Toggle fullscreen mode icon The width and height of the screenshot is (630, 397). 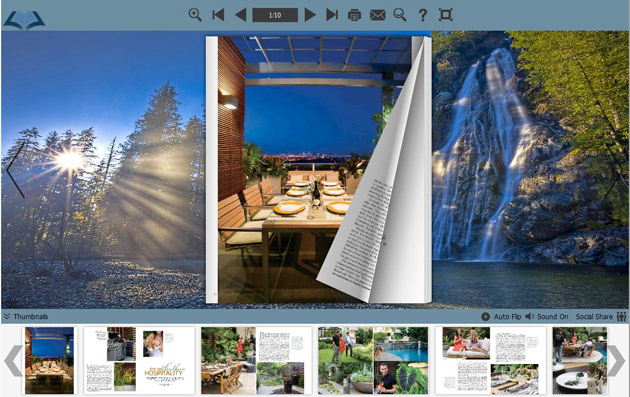click(x=446, y=15)
